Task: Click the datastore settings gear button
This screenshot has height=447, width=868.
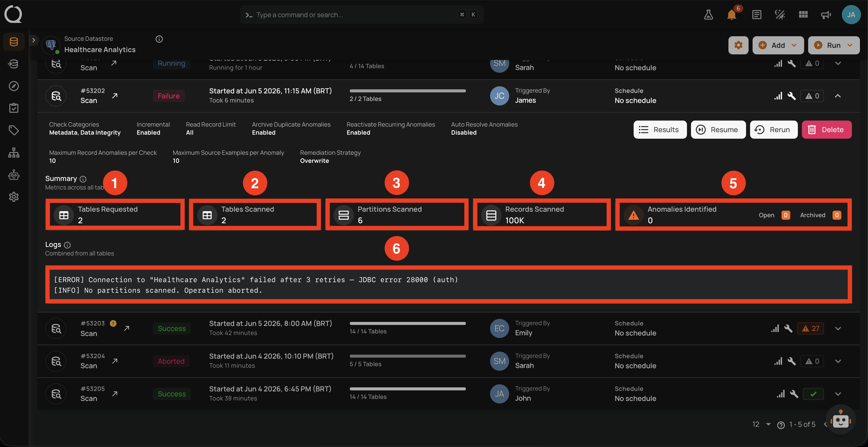Action: (x=738, y=45)
